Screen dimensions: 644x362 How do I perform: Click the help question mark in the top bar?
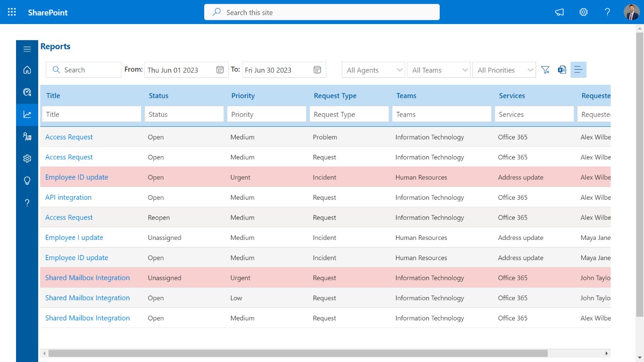pos(608,12)
